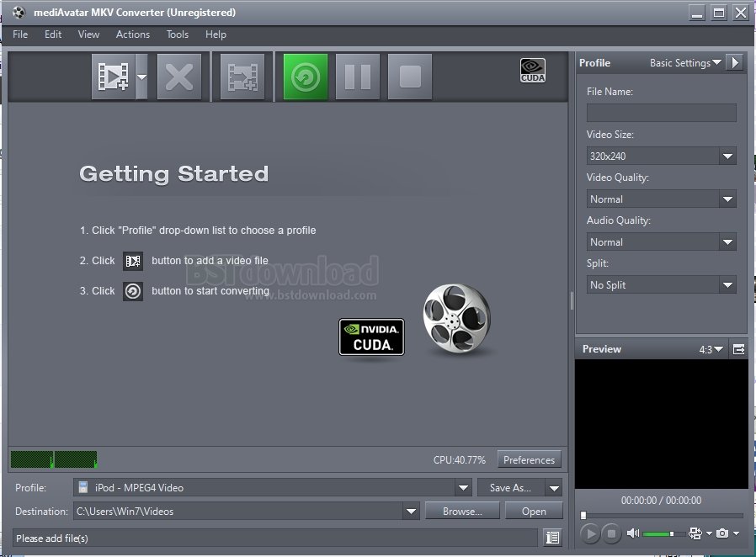Click the Add Profile toolbar icon
The height and width of the screenshot is (557, 756).
tap(242, 76)
